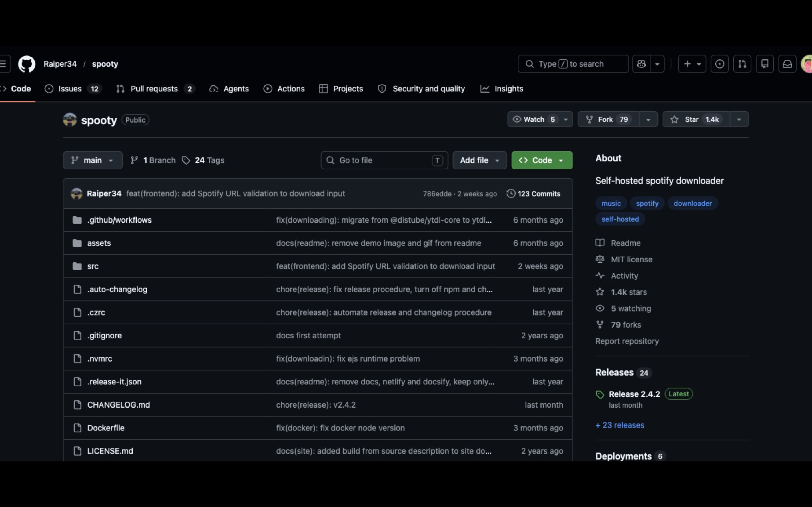Open the src folder

[93, 266]
